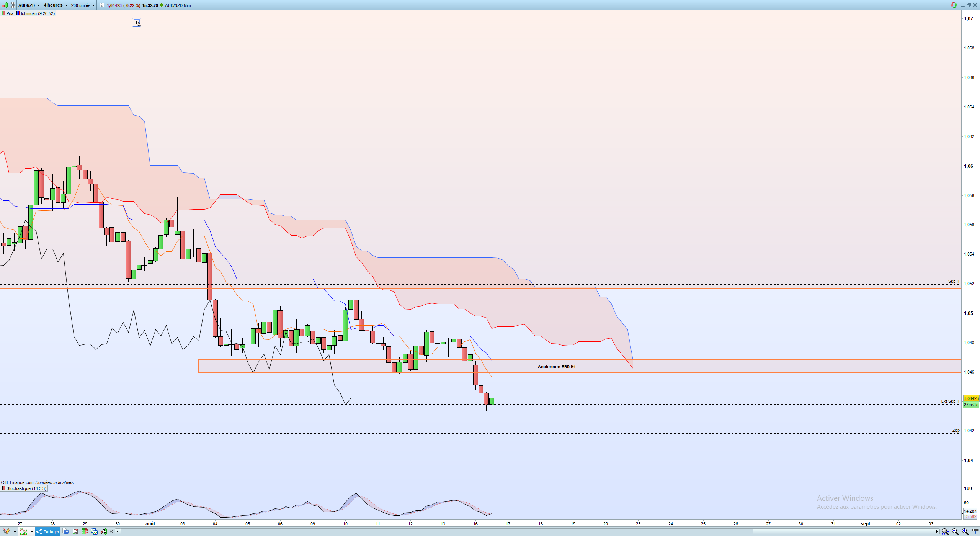The height and width of the screenshot is (536, 980).
Task: Zoom in the chart with plus magnifier
Action: pos(965,532)
